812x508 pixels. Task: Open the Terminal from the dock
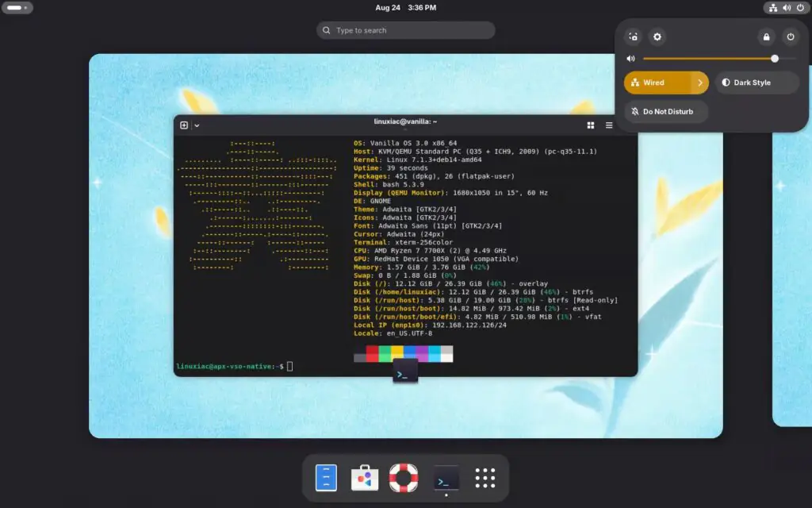pos(446,479)
